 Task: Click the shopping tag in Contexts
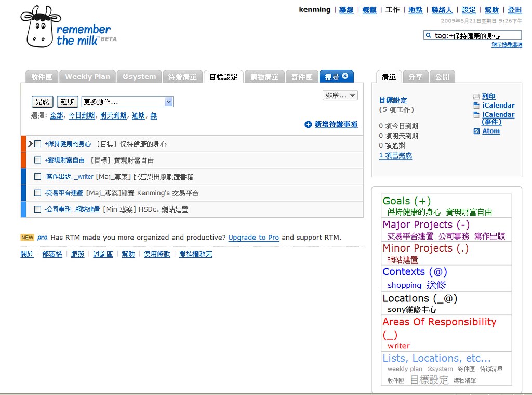[404, 285]
